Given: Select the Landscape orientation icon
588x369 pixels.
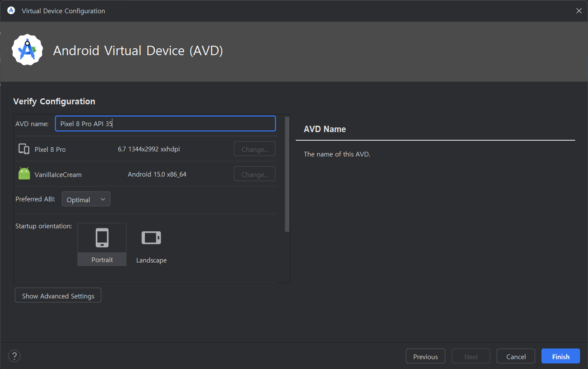Looking at the screenshot, I should tap(151, 238).
